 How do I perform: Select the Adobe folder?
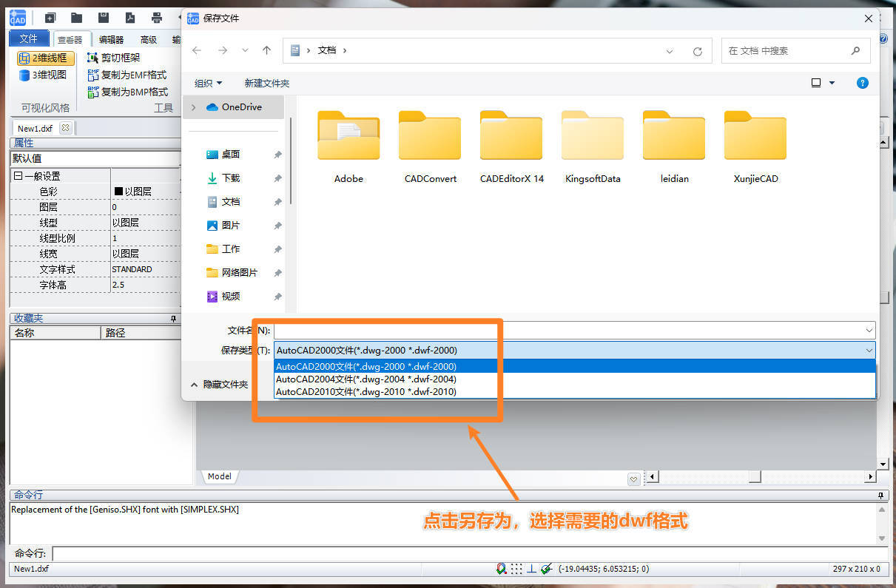pos(348,147)
